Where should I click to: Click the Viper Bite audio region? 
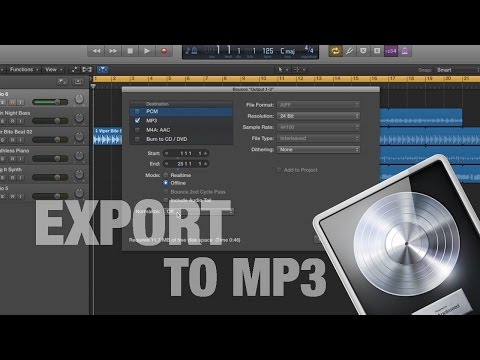pos(108,136)
